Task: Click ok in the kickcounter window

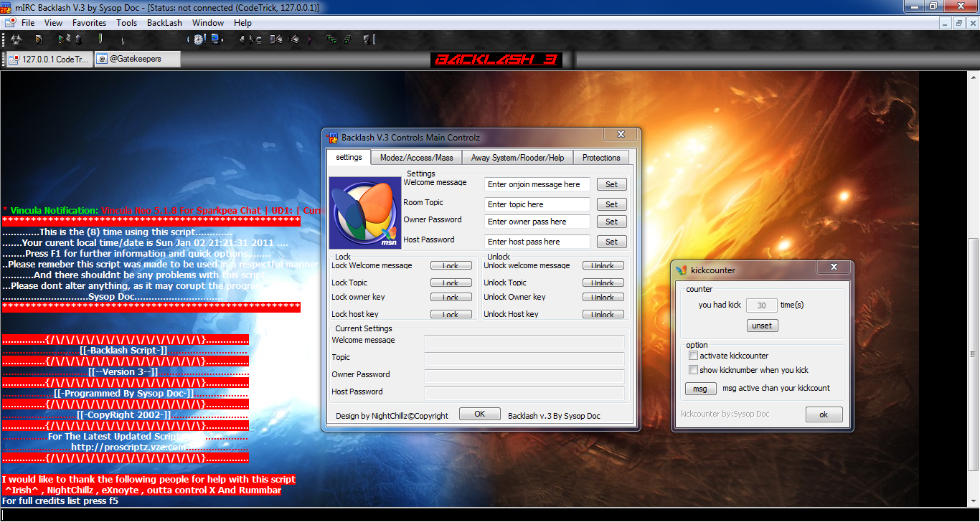Action: [x=824, y=414]
